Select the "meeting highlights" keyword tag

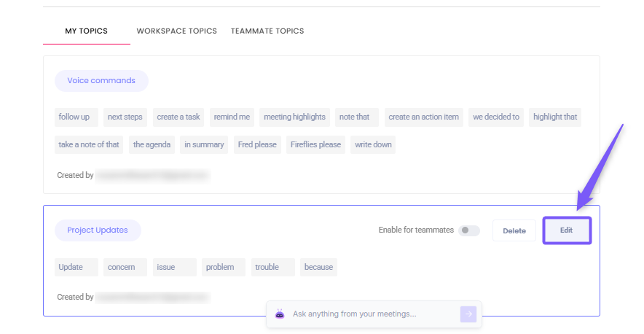[x=294, y=117]
